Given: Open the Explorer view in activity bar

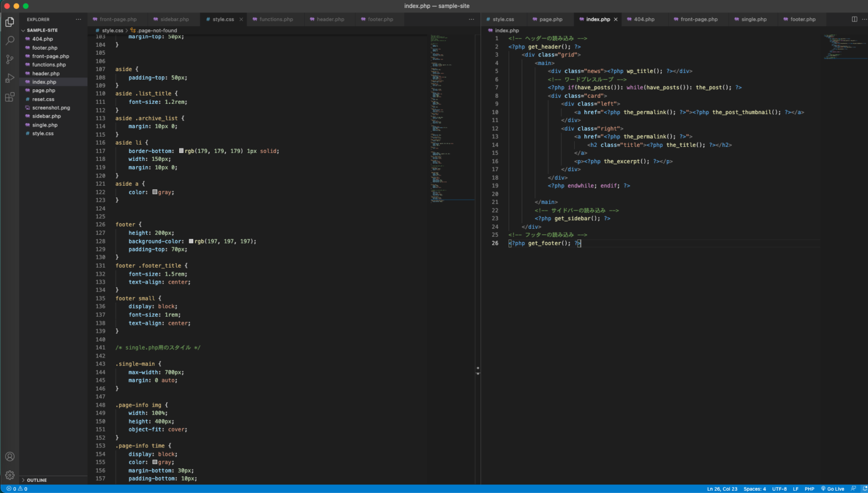Looking at the screenshot, I should 10,22.
